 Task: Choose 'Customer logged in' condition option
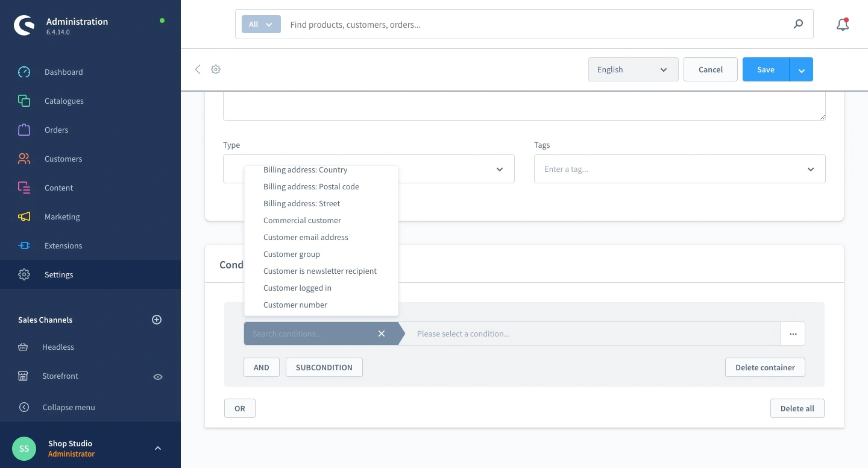click(x=297, y=288)
